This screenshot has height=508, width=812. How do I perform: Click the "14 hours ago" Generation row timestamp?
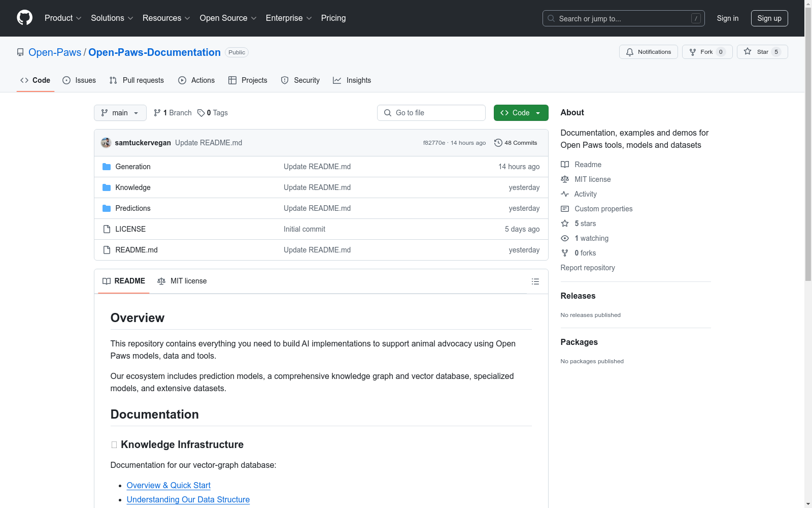[x=519, y=167]
